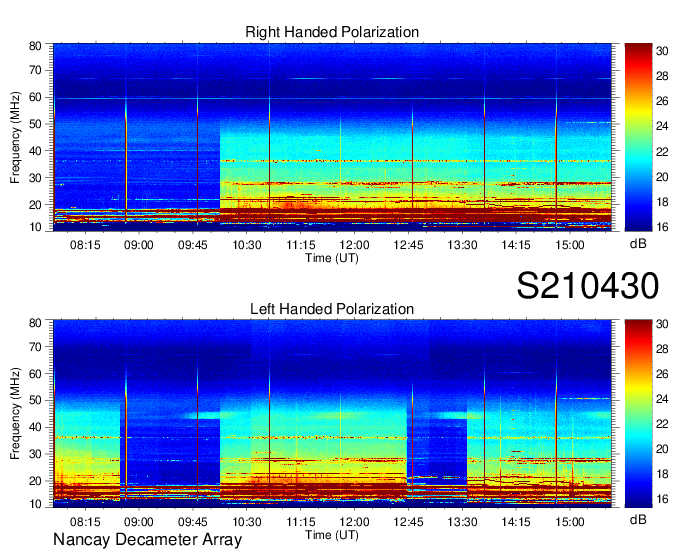Image resolution: width=680 pixels, height=552 pixels.
Task: Click the "30" value on top colorbar scale
Action: click(662, 51)
